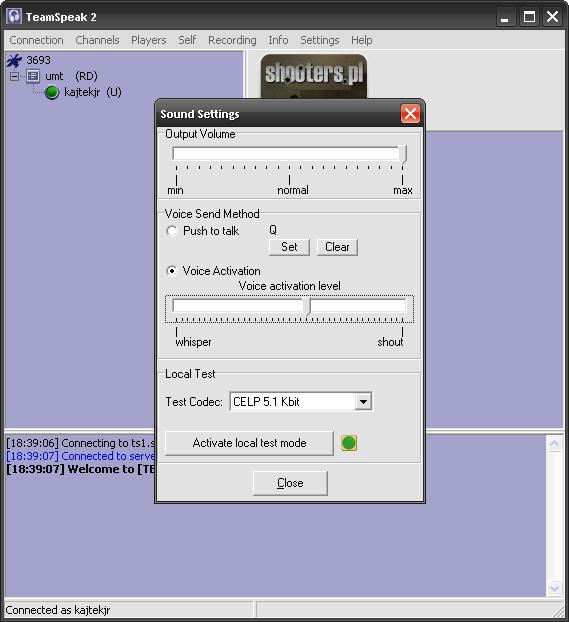Click the TeamSpeak headset icon in title bar
The image size is (569, 622).
14,17
